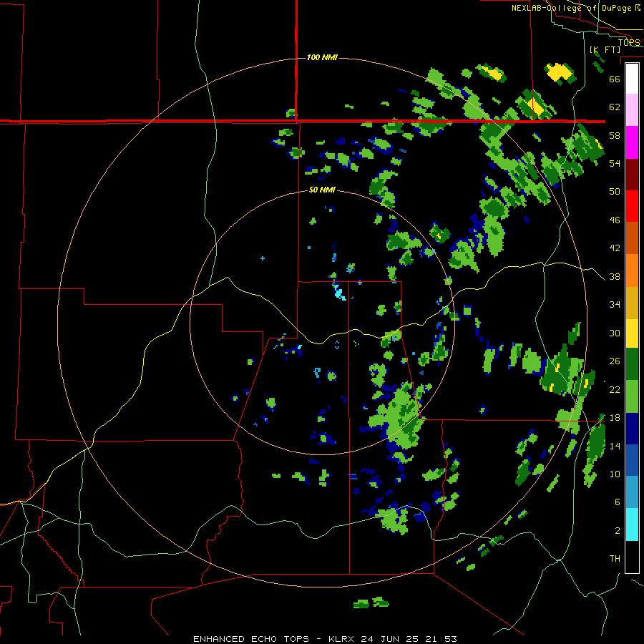Click the cyan legend swatch
Screen dimensions: 644x644
click(x=632, y=525)
